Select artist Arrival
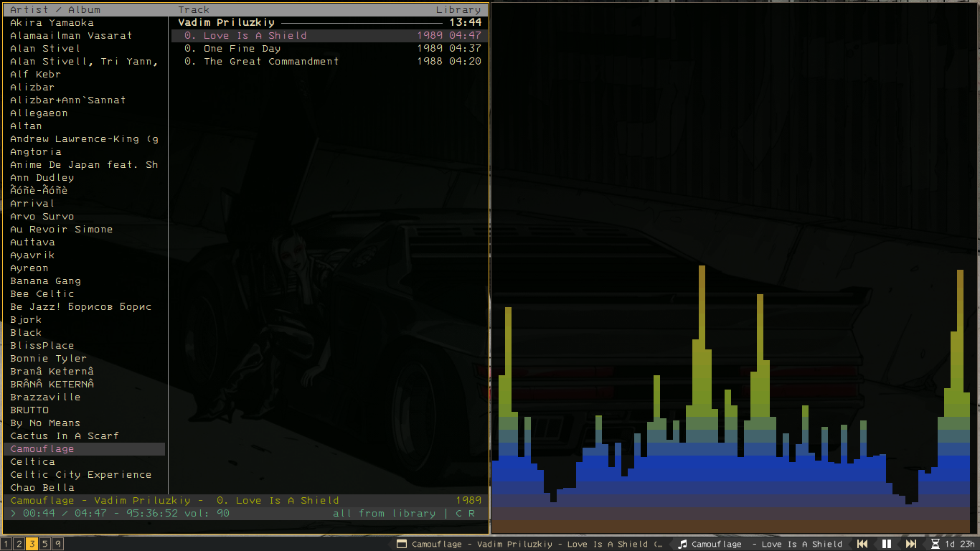 (32, 204)
